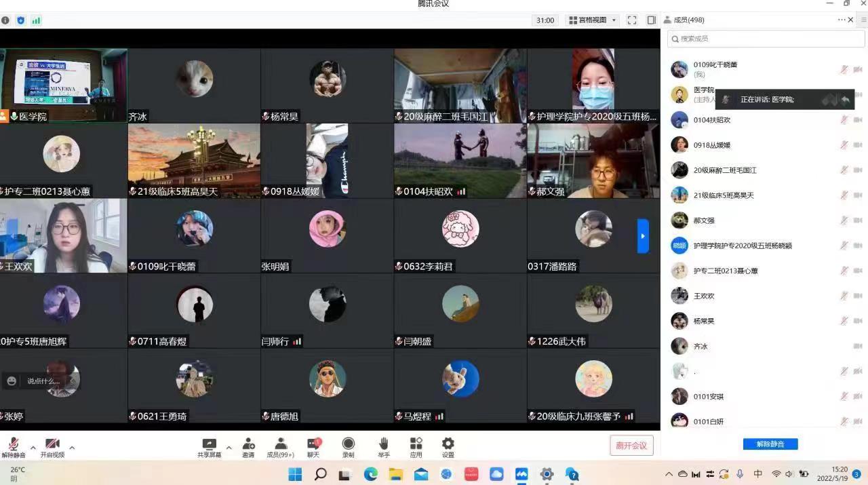This screenshot has height=485, width=868.
Task: Go to next video page with blue arrow
Action: 643,236
